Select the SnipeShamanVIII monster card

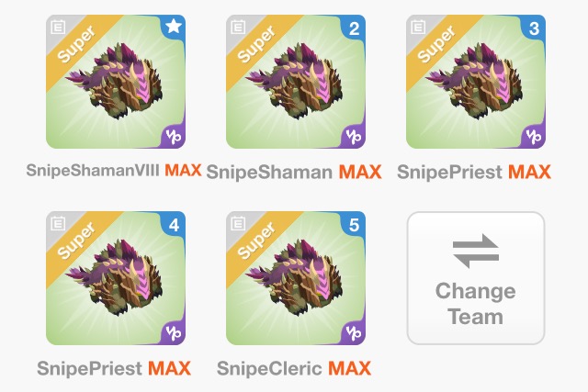point(116,82)
